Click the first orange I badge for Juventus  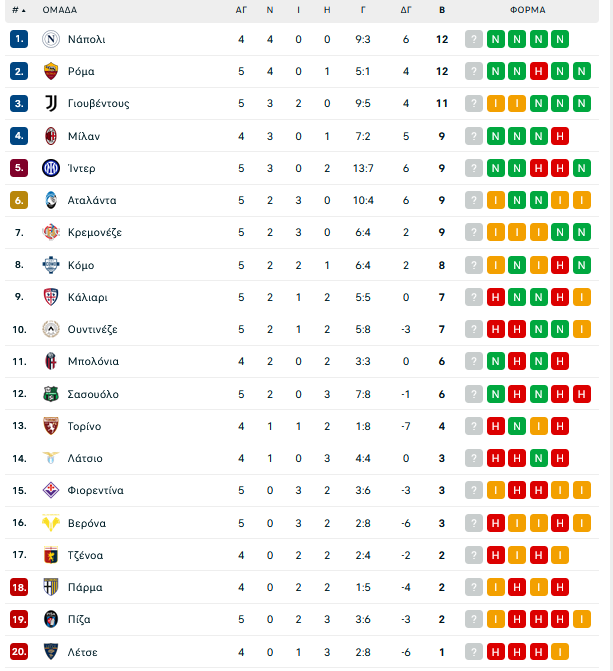click(x=496, y=103)
